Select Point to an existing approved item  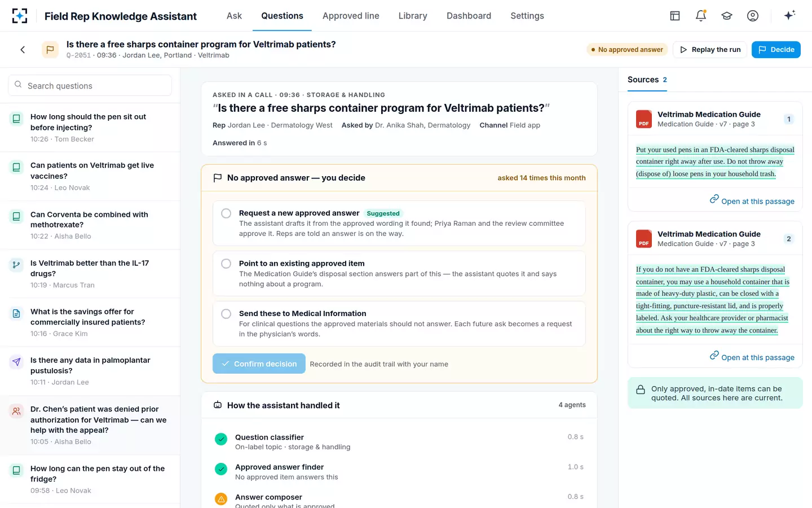click(399, 273)
